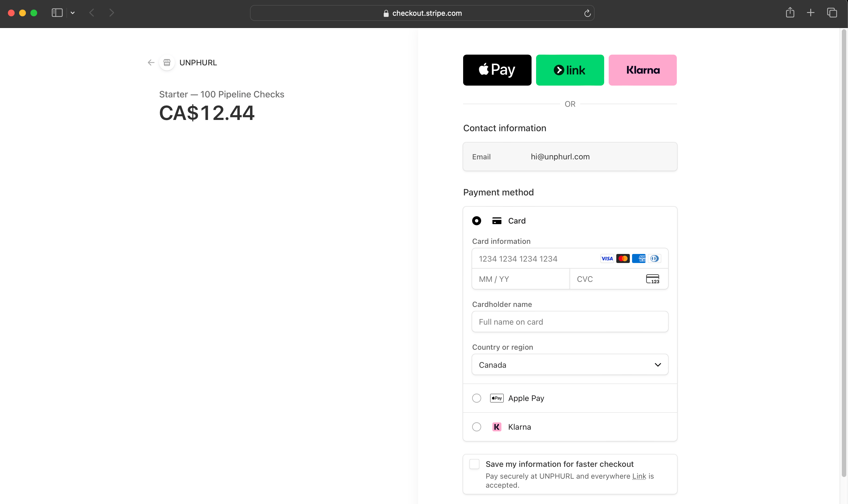Click the Visa card brand icon

[607, 258]
